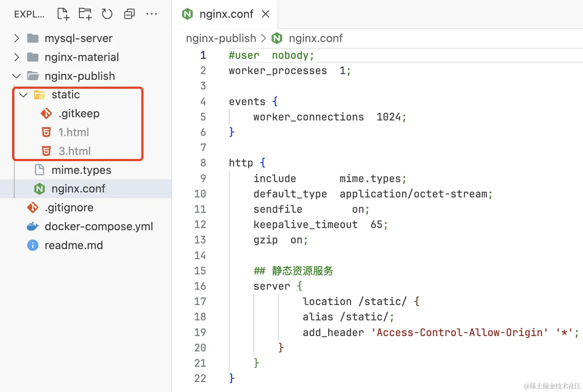The height and width of the screenshot is (392, 583).
Task: Click the EXPL... panel title
Action: [29, 14]
